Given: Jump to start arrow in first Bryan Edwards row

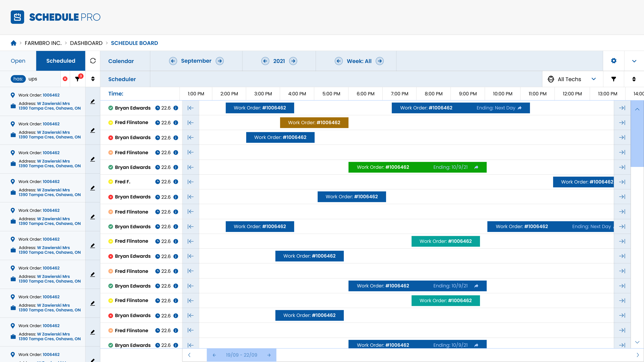Looking at the screenshot, I should point(191,108).
